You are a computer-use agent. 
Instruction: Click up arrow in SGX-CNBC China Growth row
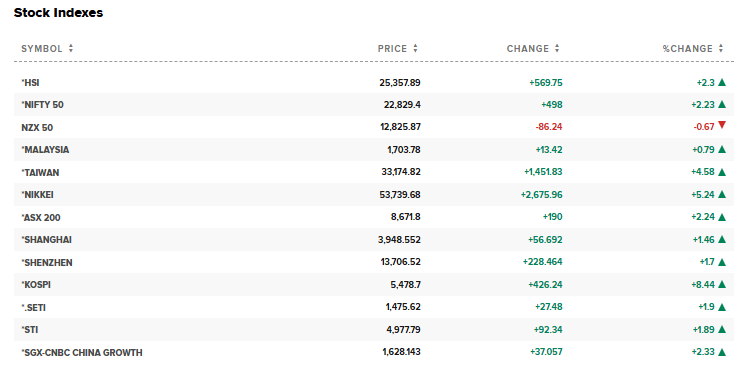[722, 352]
